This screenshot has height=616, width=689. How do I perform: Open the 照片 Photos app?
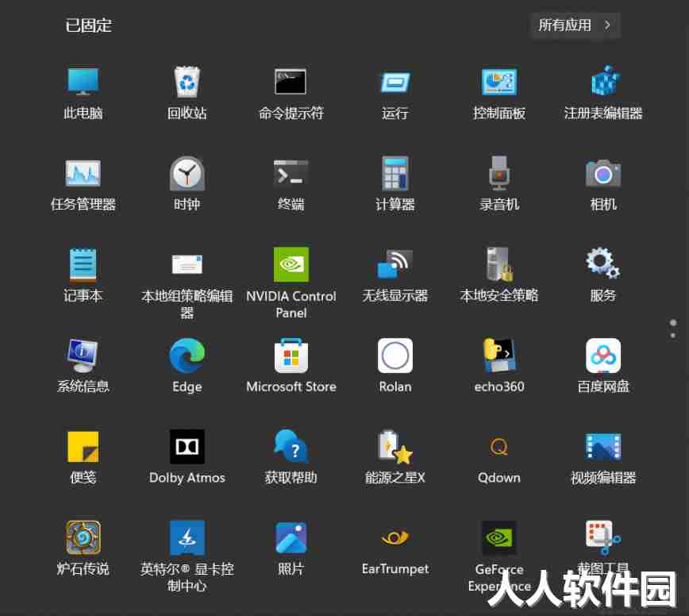click(x=291, y=537)
